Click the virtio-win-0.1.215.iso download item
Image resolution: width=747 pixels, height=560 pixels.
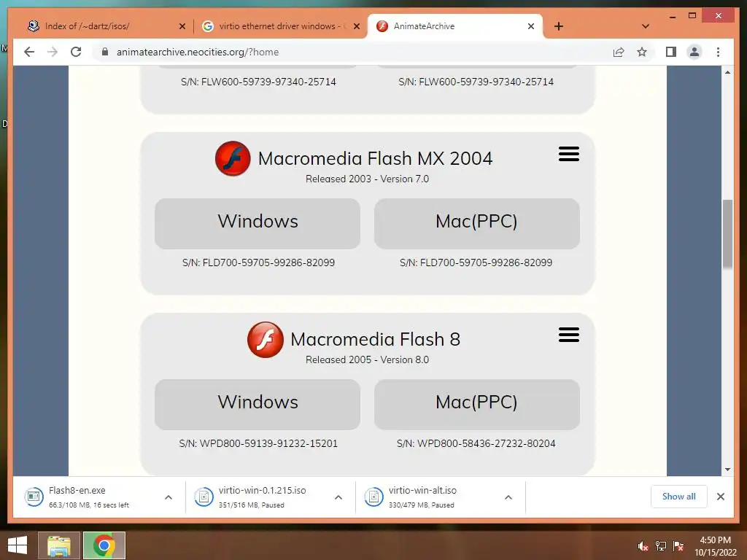click(x=261, y=497)
